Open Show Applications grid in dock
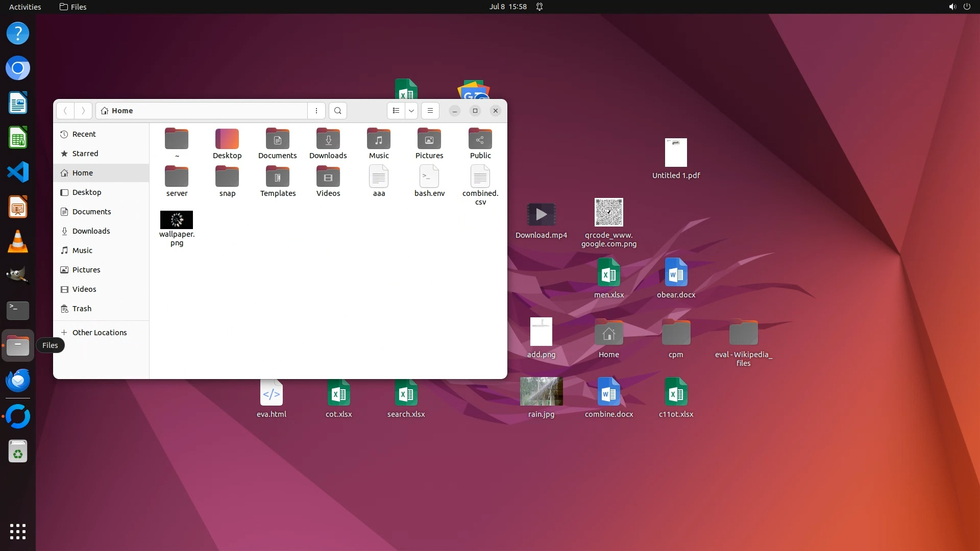This screenshot has width=980, height=551. 18,531
